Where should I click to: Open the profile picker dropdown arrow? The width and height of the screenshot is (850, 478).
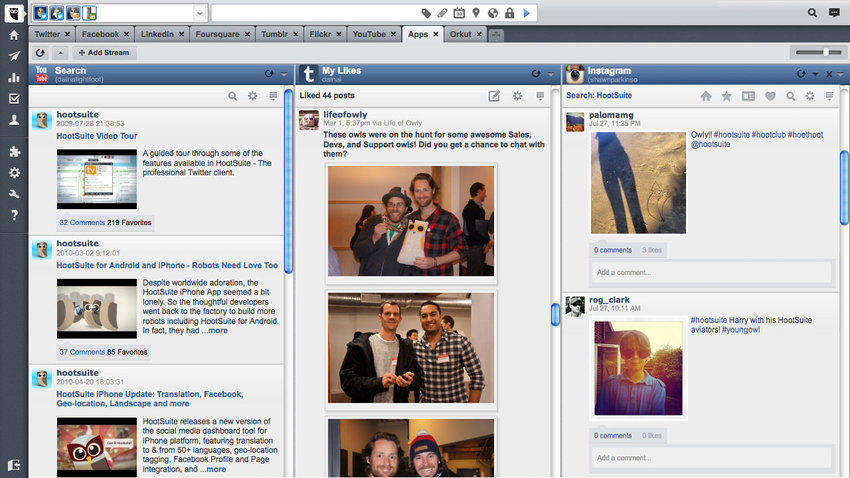click(200, 13)
